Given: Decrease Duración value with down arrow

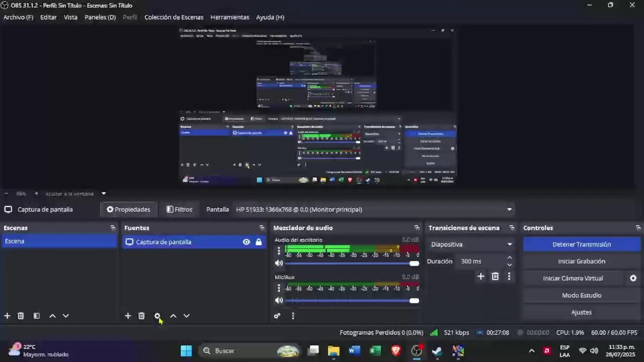Looking at the screenshot, I should coord(509,265).
